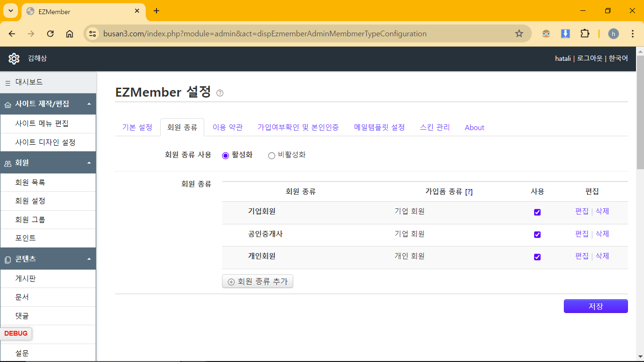This screenshot has height=362, width=644.
Task: Open 포인트 in the sidebar
Action: [x=48, y=238]
